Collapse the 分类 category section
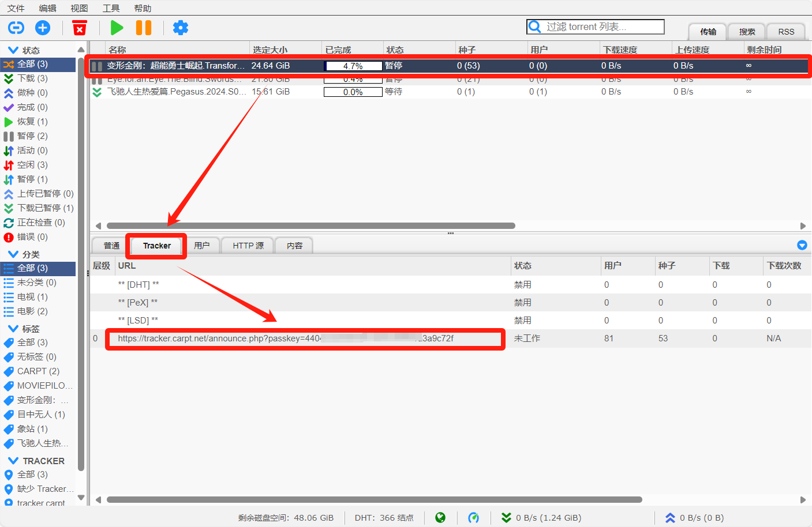 coord(13,254)
